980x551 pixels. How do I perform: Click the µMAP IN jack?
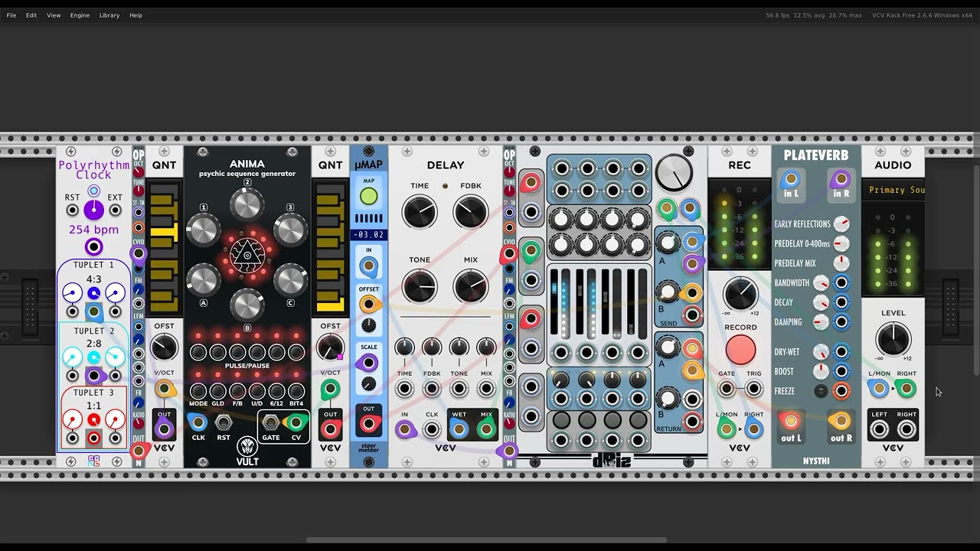368,267
